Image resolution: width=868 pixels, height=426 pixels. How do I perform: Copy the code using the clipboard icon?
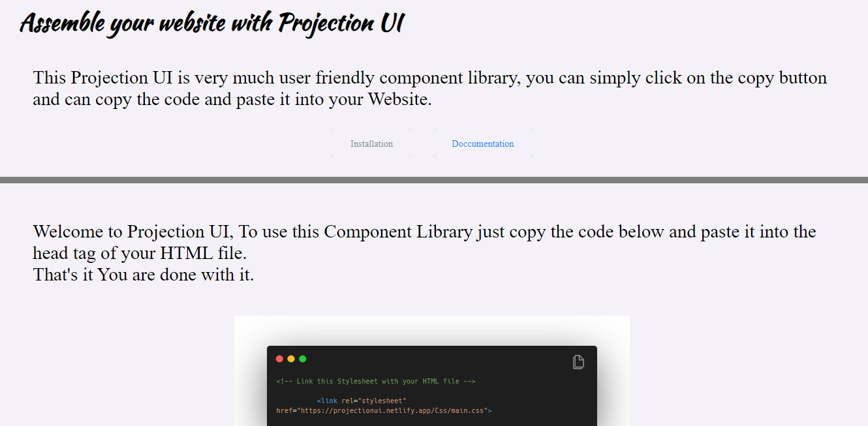tap(578, 361)
